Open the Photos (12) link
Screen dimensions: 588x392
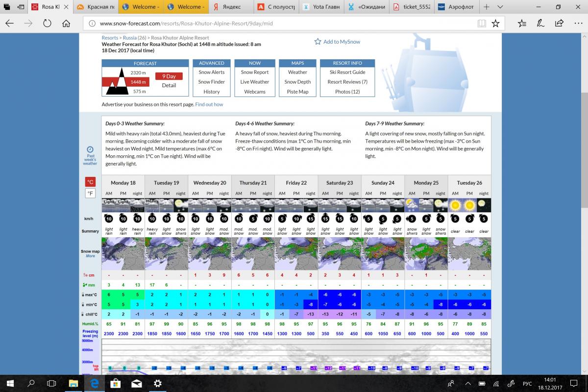347,92
